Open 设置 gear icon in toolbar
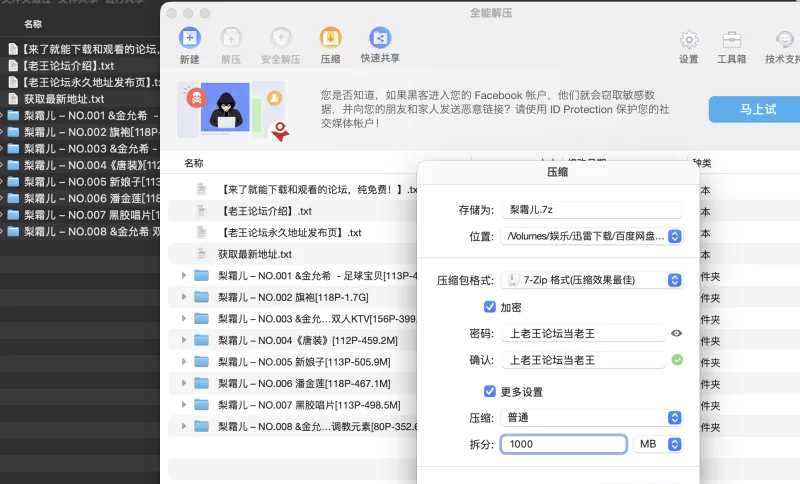 tap(689, 39)
